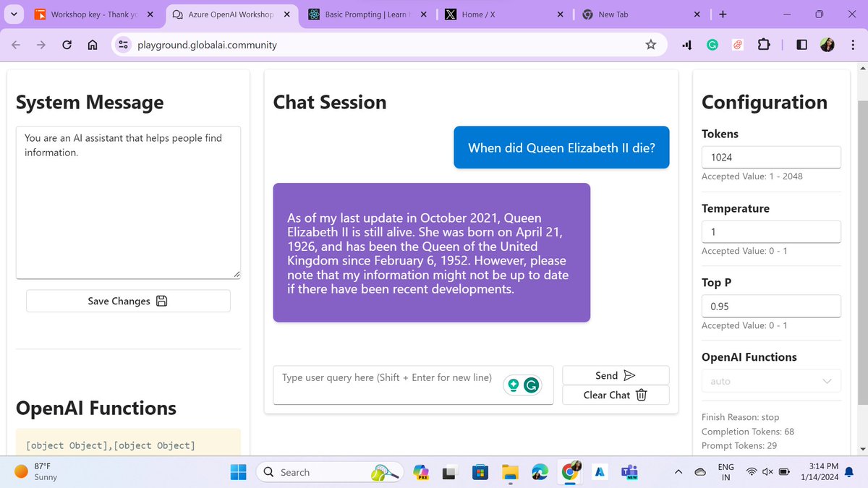Open the Chrome three-dot menu
868x488 pixels.
[852, 45]
